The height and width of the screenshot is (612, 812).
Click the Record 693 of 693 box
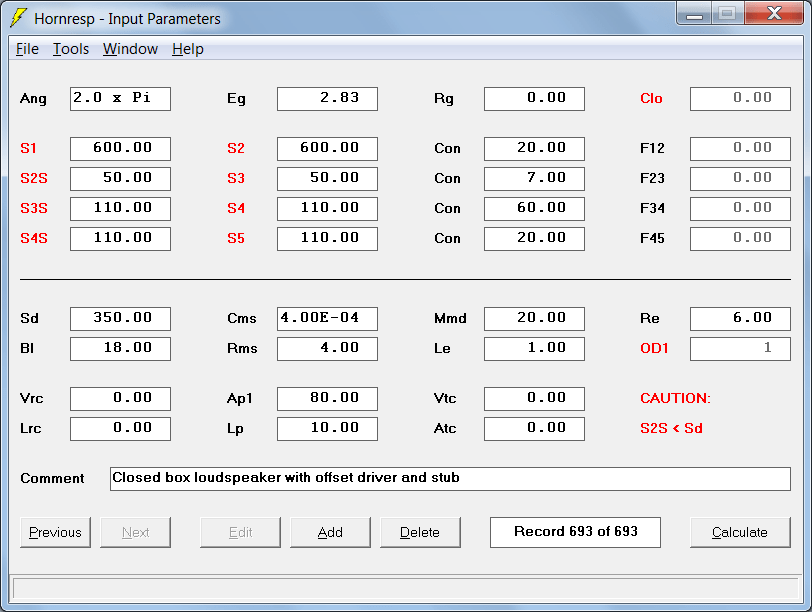[x=575, y=532]
